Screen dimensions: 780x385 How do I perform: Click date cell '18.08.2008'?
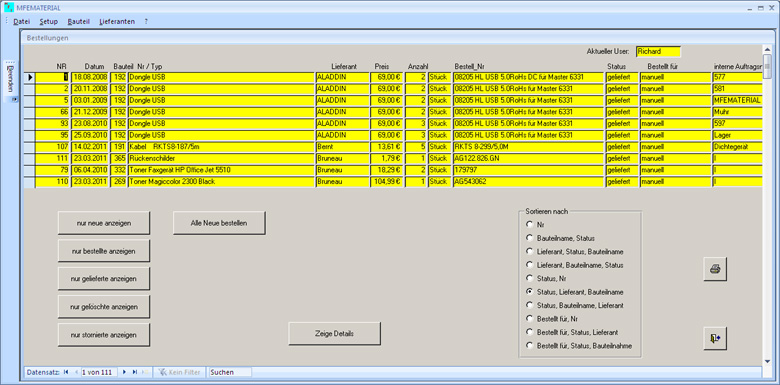[91, 77]
